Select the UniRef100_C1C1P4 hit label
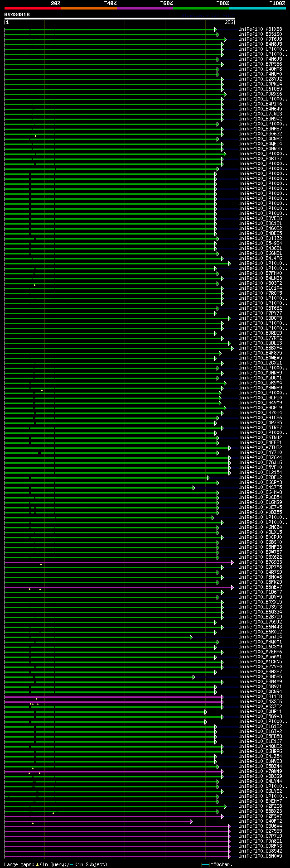 (260, 288)
